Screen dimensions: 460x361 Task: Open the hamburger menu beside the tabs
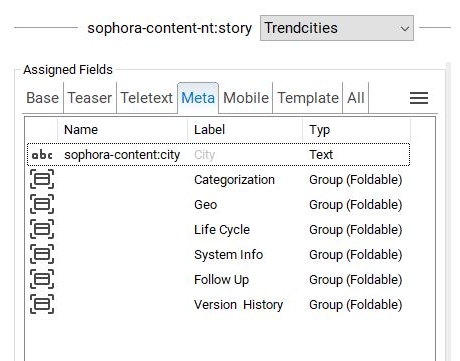pyautogui.click(x=419, y=98)
